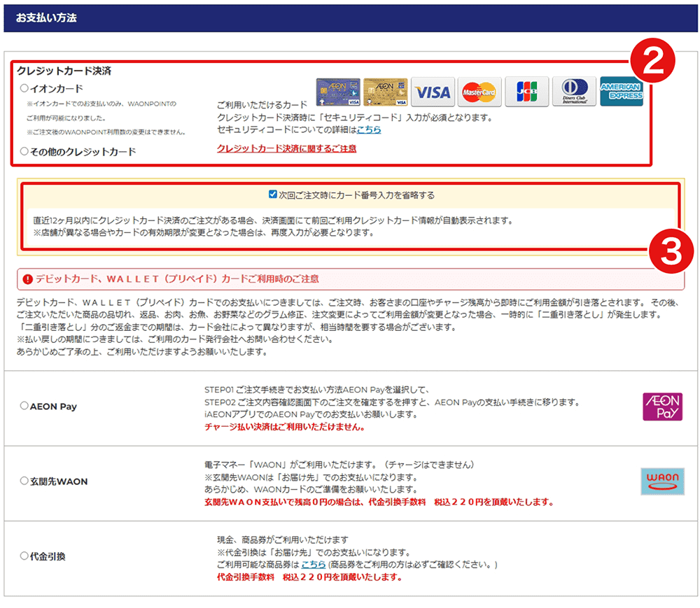Click the JCB card logo

tap(526, 92)
